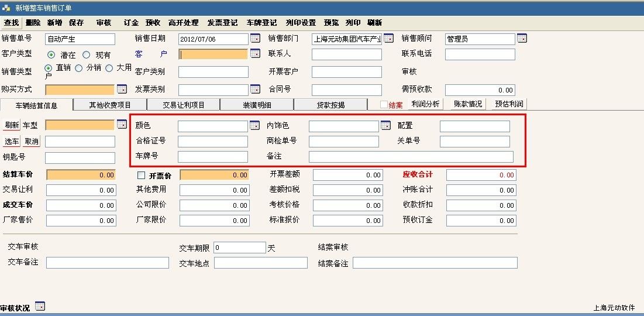This screenshot has width=644, height=316.
Task: Toggle the 开票价 checkbox
Action: pos(141,175)
